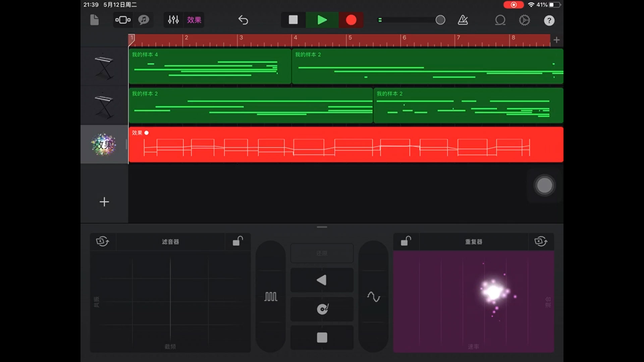Image resolution: width=644 pixels, height=362 pixels.
Task: Toggle the metronome
Action: pyautogui.click(x=463, y=20)
